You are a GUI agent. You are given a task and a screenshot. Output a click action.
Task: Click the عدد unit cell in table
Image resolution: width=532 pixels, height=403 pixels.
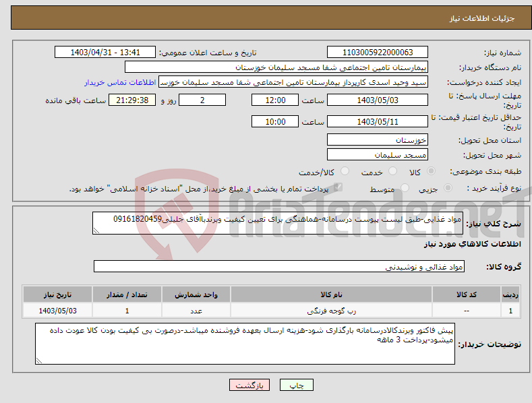tap(196, 311)
